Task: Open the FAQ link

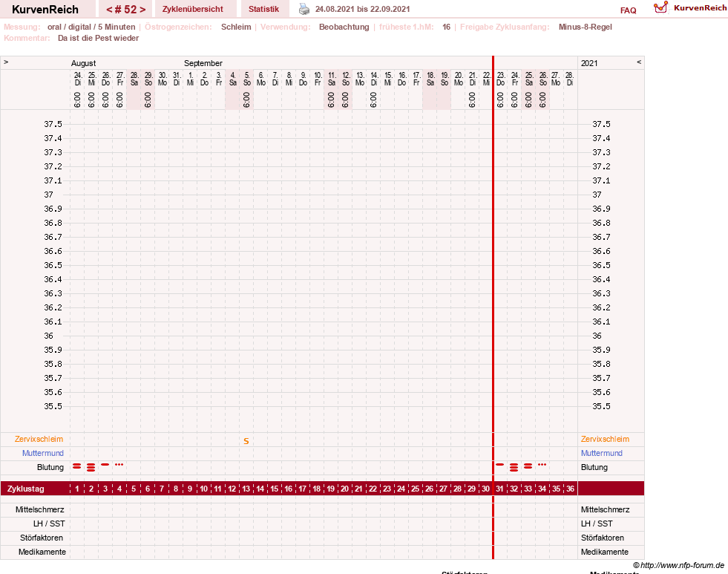Action: pyautogui.click(x=628, y=10)
